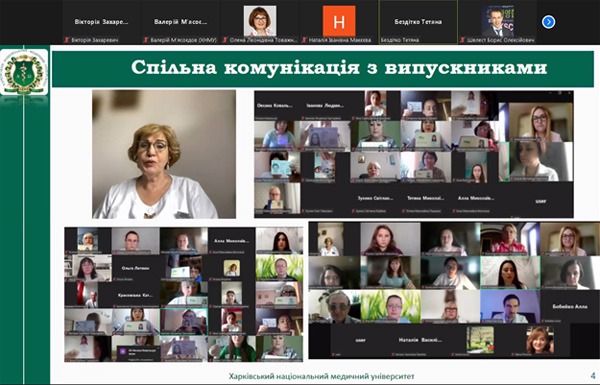Select Валерій М'ясоєдов participant tile

pos(181,22)
